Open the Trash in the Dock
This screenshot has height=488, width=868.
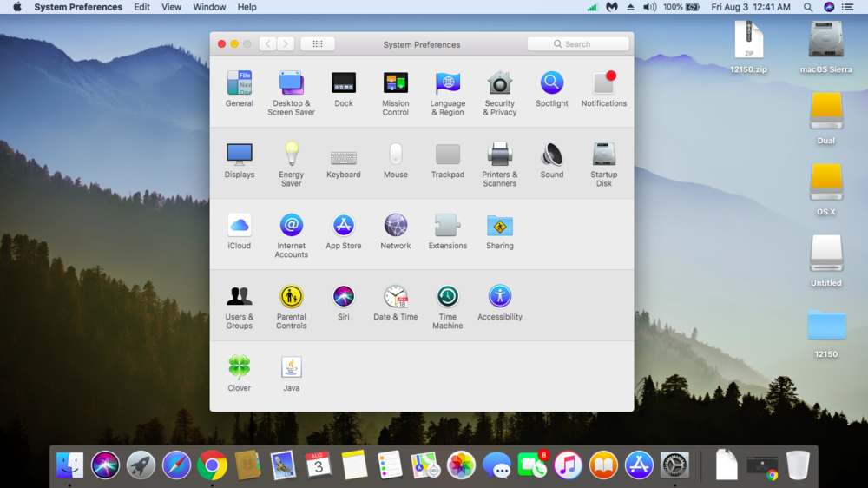pos(798,465)
